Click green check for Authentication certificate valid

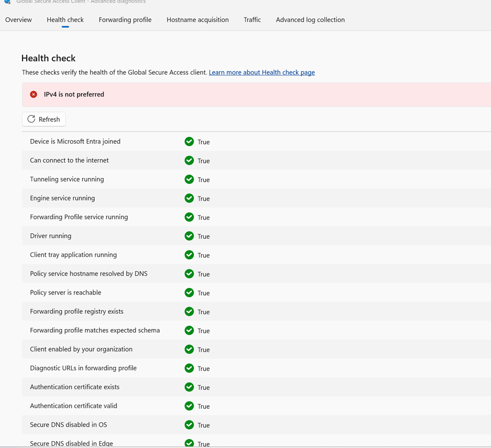189,406
